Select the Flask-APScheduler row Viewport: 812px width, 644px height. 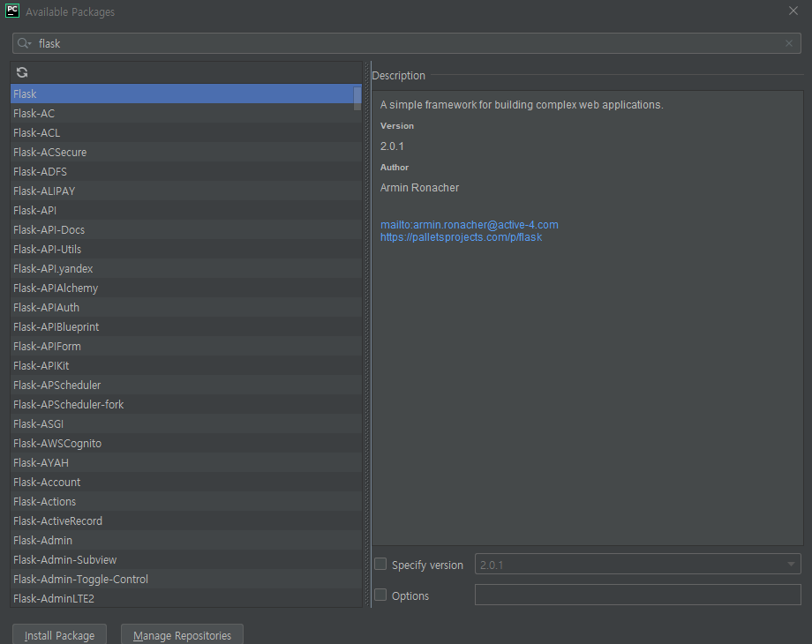click(186, 386)
